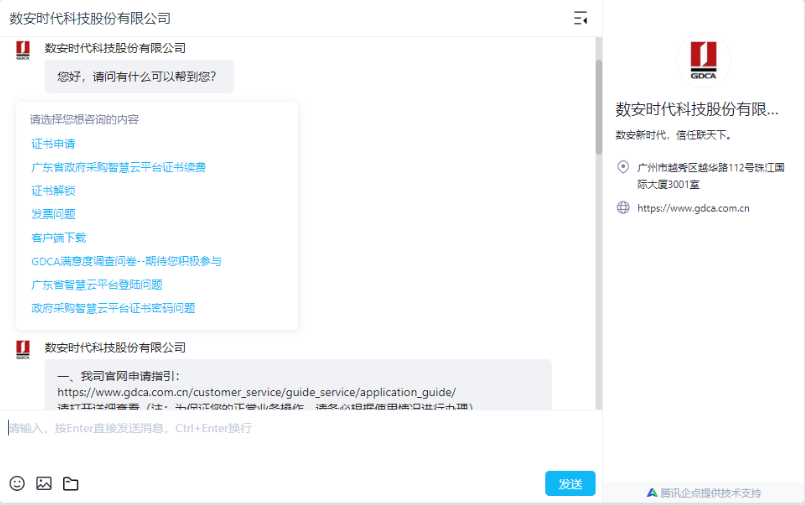Select 广东省智慧云平台登陆问题 option
The height and width of the screenshot is (505, 805).
(97, 285)
